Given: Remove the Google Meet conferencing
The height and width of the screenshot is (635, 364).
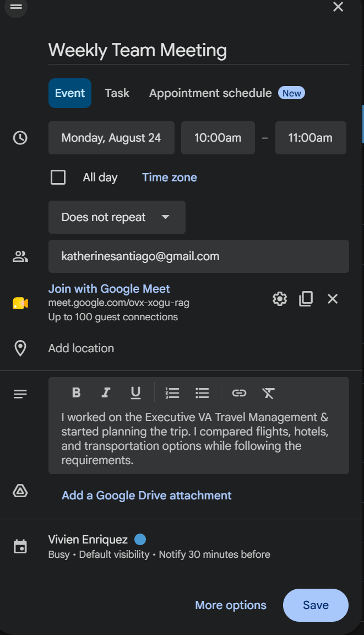Looking at the screenshot, I should (333, 299).
